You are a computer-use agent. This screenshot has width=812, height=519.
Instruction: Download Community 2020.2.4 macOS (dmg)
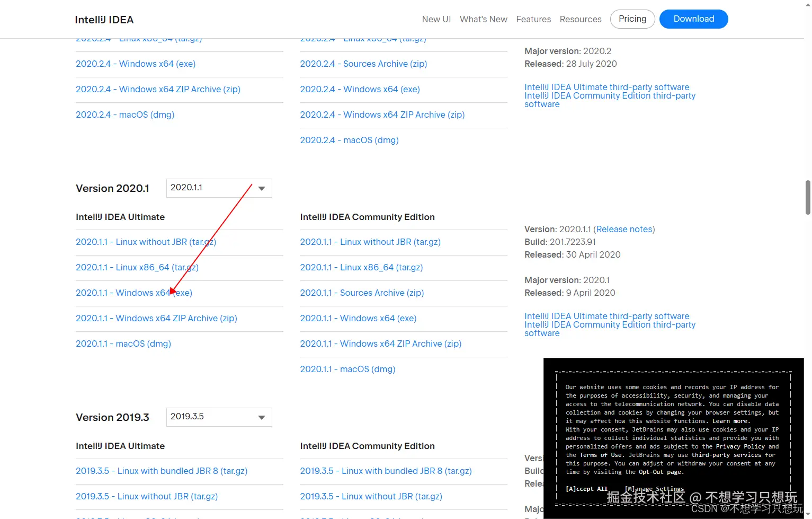(350, 140)
